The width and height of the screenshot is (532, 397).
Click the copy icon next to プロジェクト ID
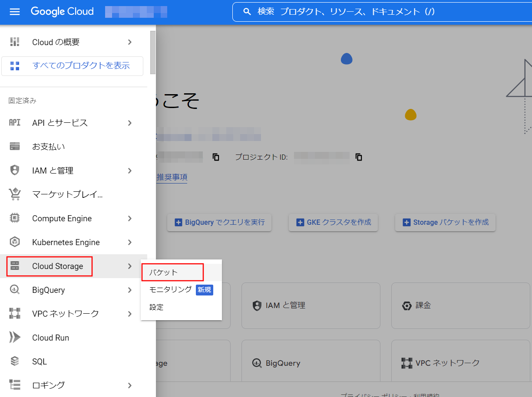point(359,157)
